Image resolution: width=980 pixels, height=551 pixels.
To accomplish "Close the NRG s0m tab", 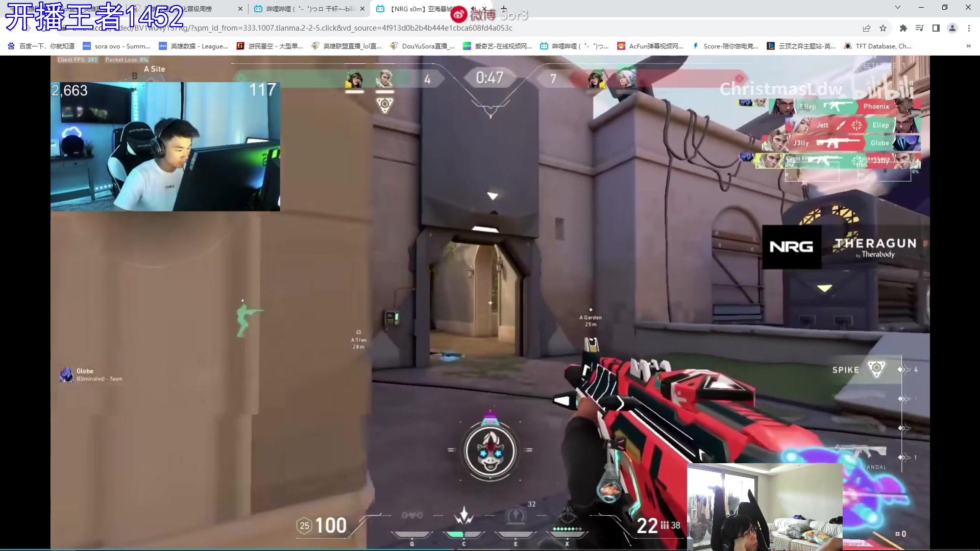I will pyautogui.click(x=484, y=9).
